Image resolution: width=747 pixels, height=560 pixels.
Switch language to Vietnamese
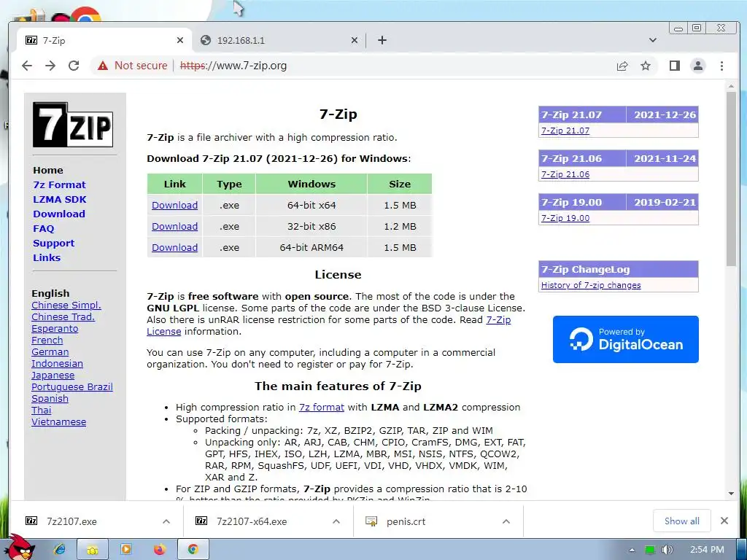(58, 422)
